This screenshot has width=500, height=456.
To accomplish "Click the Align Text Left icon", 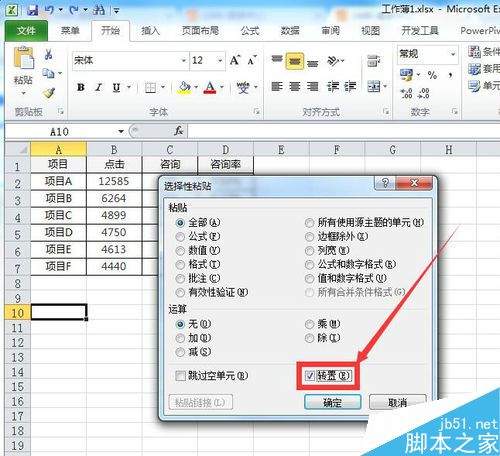I will pyautogui.click(x=277, y=87).
